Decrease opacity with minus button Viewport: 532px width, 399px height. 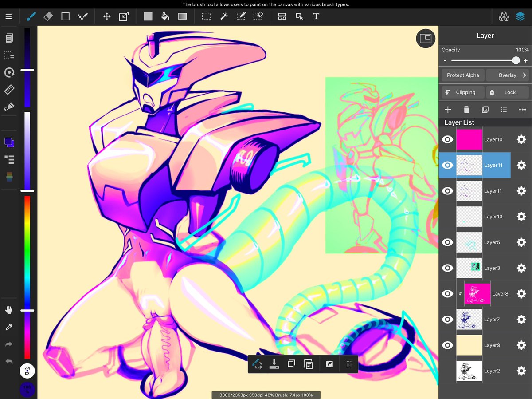445,61
